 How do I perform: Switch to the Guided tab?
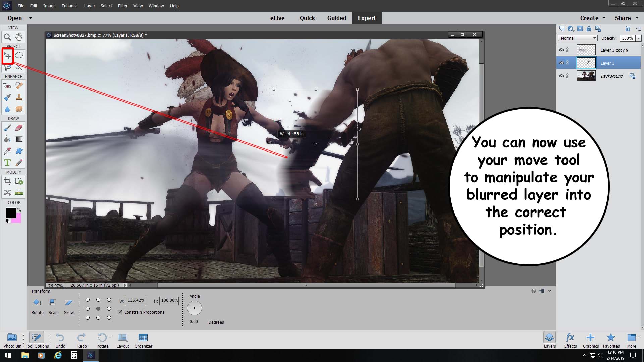(x=337, y=18)
